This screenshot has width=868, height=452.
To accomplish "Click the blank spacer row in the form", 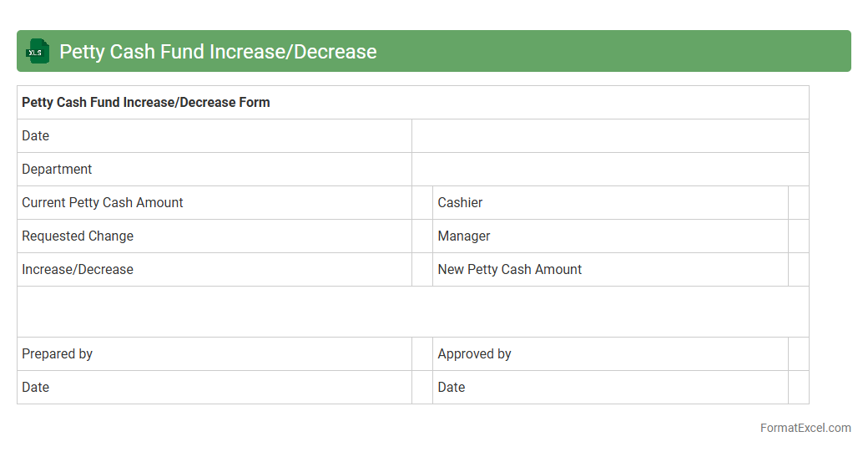I will click(412, 312).
